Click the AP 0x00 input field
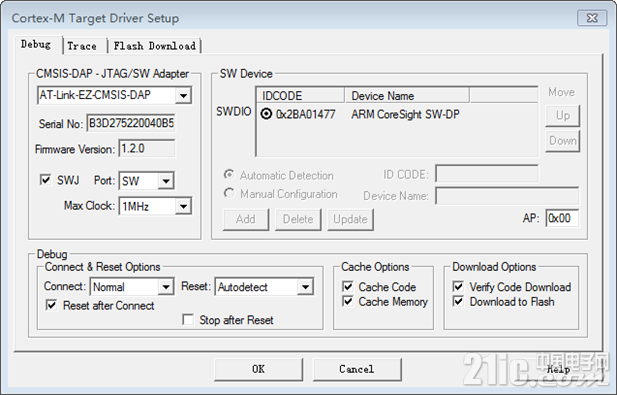Screen dimensions: 617x395 click(x=562, y=218)
